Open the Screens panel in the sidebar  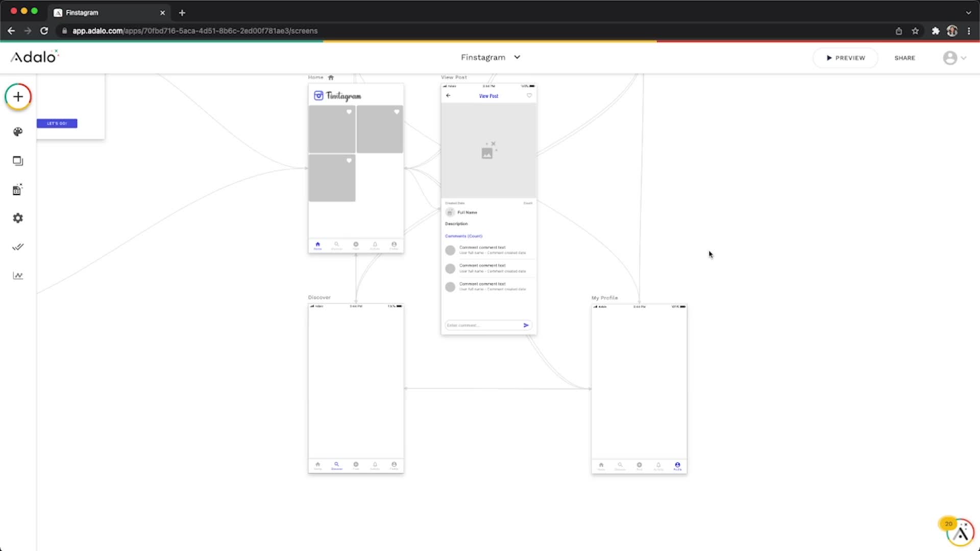coord(18,160)
